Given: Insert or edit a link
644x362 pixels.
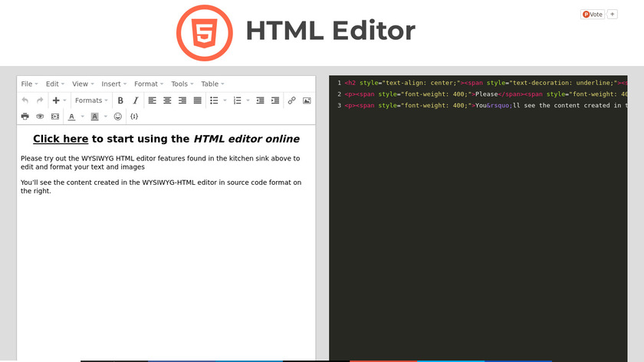Looking at the screenshot, I should 291,100.
